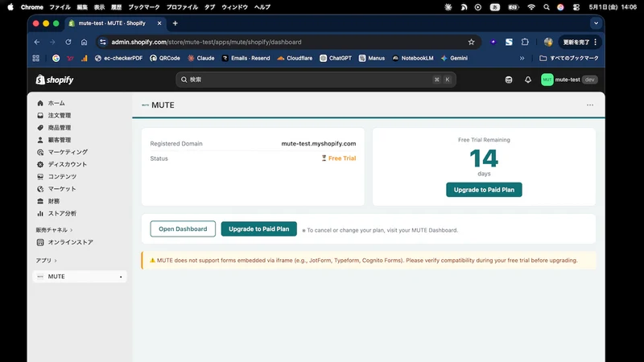Click the pin dot beside MUTE sidebar entry
Viewport: 644px width, 362px height.
coord(121,277)
